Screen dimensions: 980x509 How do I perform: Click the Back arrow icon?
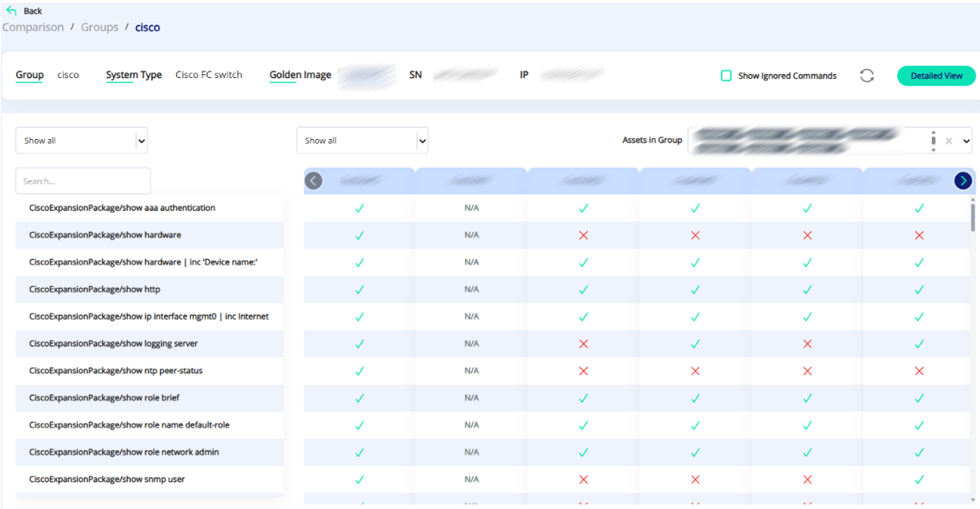pos(11,11)
